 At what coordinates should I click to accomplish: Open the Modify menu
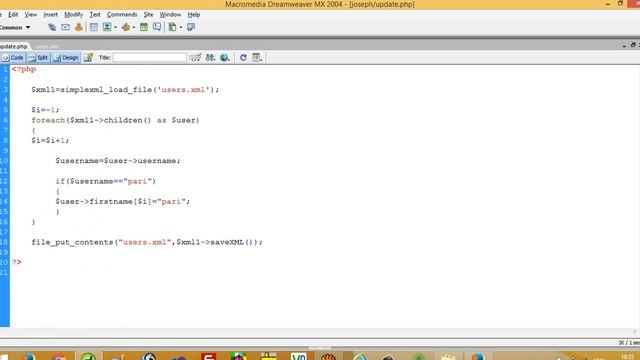point(73,14)
